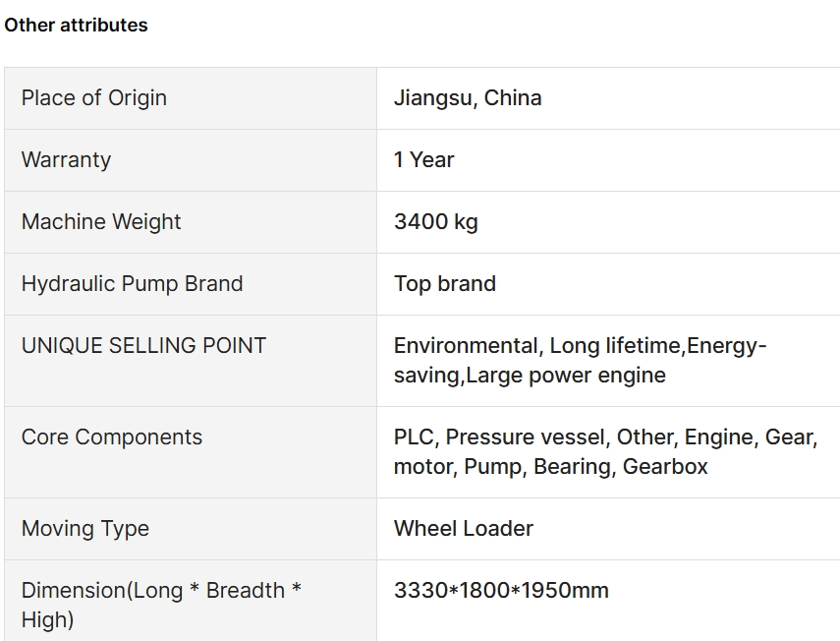Click 'saving,Large power engine' text line
The image size is (840, 641).
tap(530, 376)
